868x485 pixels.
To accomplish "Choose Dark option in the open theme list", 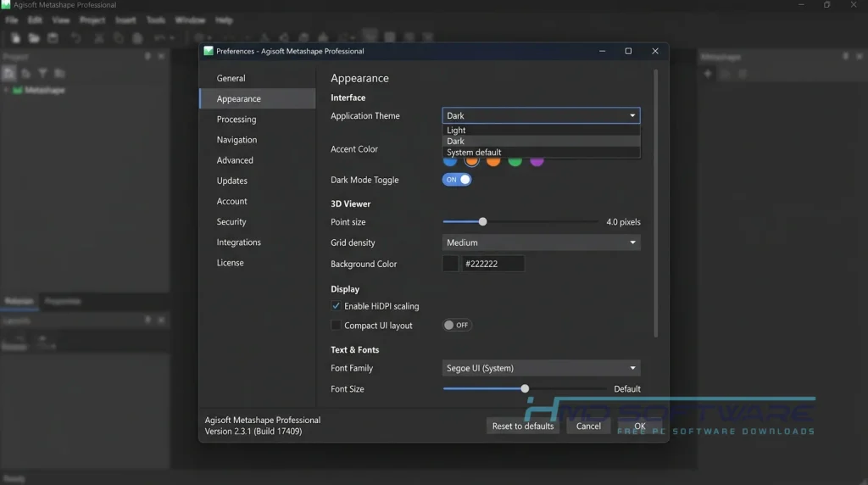I will click(x=541, y=142).
